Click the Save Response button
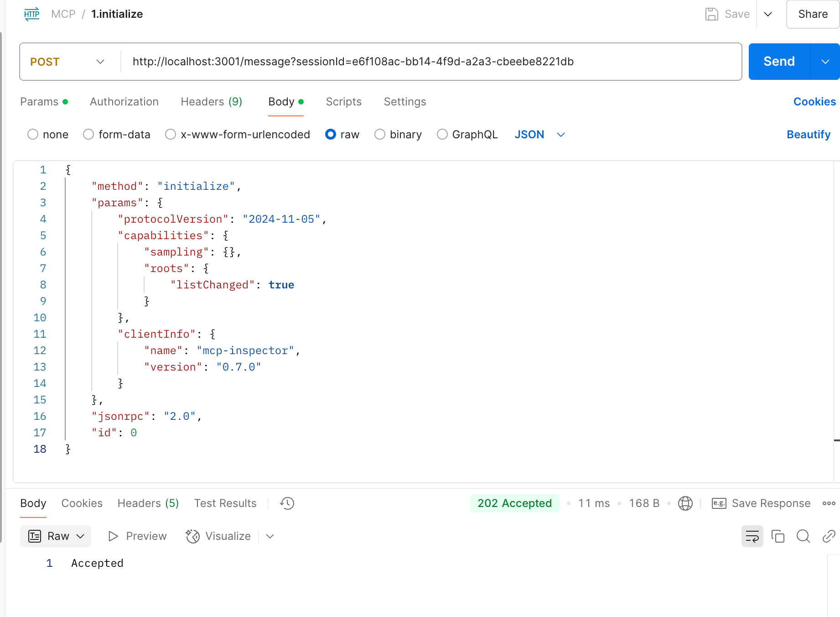Screen dimensions: 840x617 pos(761,503)
